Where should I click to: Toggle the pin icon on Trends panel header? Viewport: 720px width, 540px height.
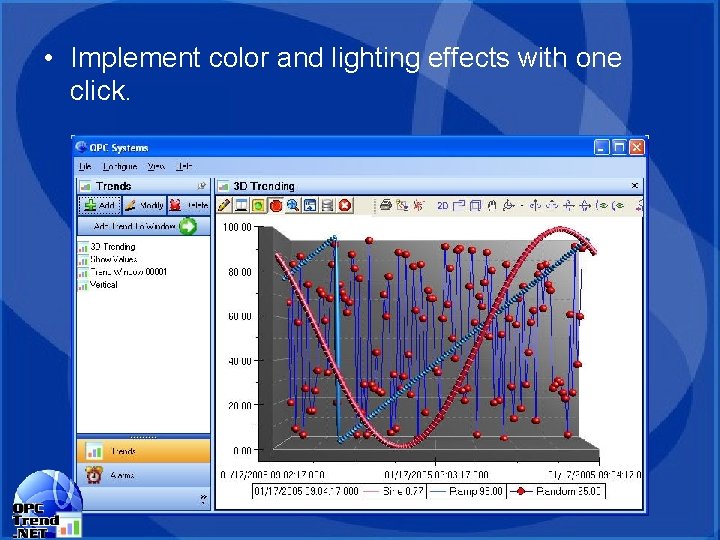201,186
